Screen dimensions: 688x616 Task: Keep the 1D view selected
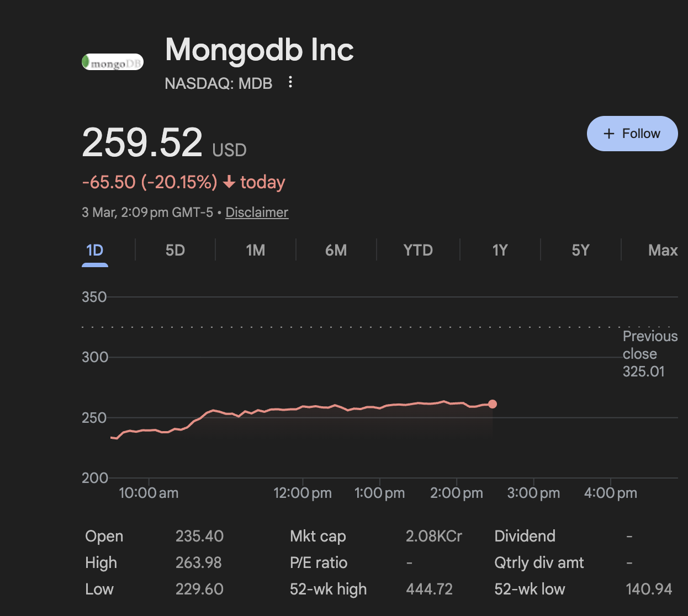point(94,250)
